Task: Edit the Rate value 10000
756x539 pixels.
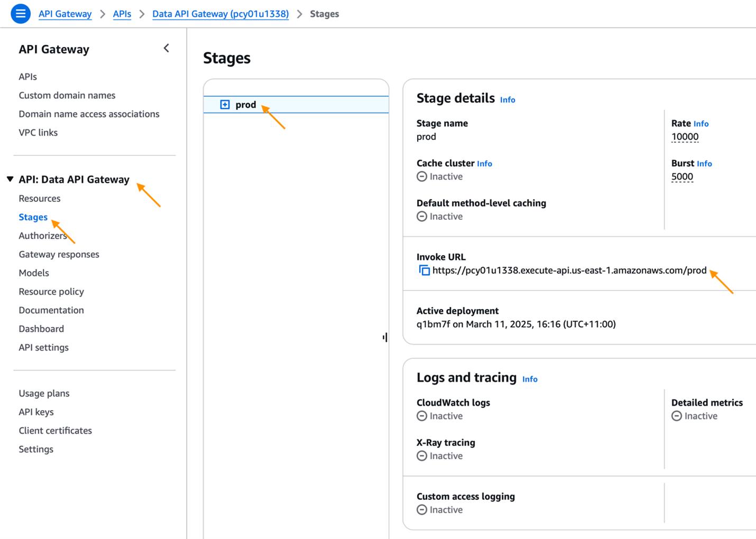Action: 685,137
